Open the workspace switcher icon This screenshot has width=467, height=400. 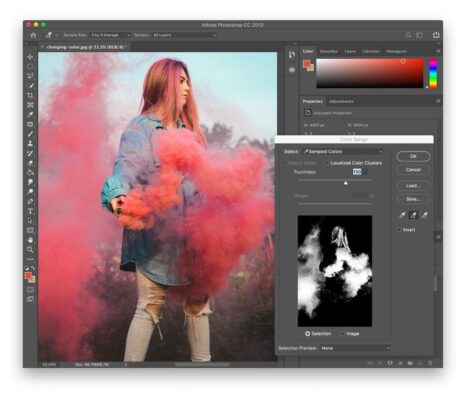pyautogui.click(x=419, y=35)
